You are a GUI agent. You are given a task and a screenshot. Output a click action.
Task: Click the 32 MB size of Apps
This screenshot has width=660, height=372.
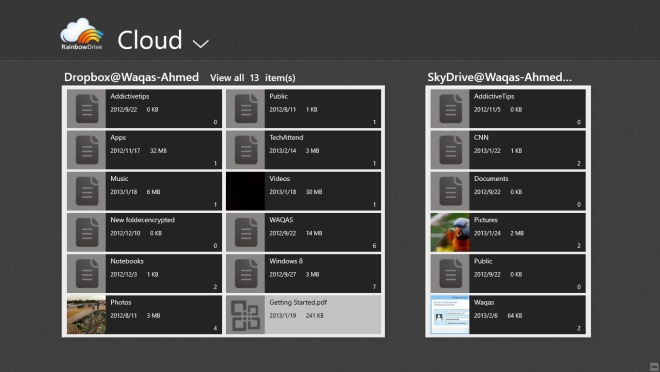(x=158, y=151)
